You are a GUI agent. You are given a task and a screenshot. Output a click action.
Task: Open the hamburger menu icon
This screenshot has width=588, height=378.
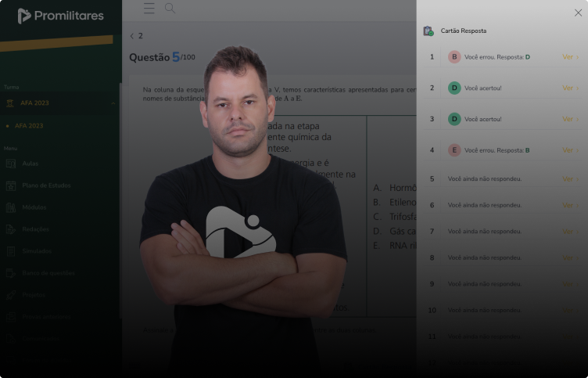tap(149, 9)
